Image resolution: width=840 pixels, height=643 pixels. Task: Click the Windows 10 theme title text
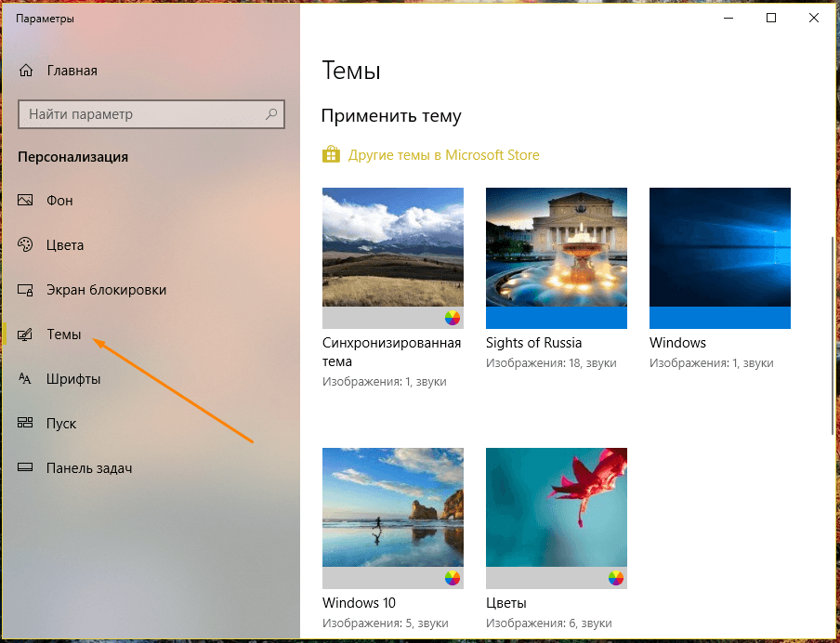pos(359,603)
